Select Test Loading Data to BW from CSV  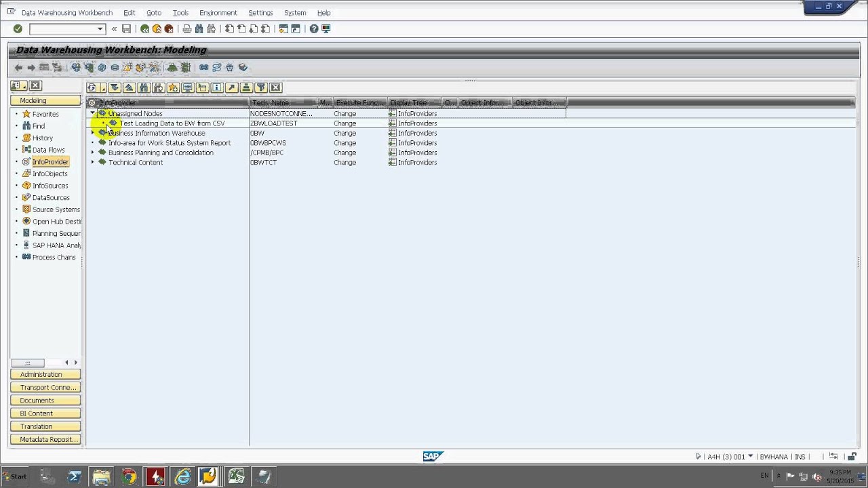172,123
